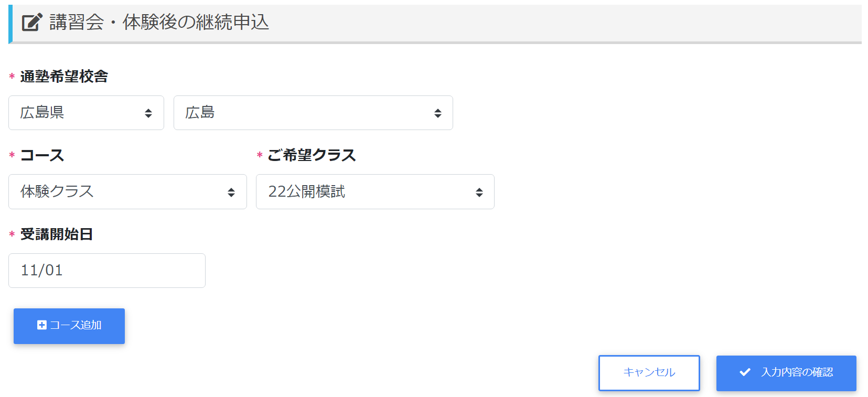The image size is (868, 397).
Task: Click the 講習会・体験後の継続申込 heading text
Action: (x=159, y=22)
